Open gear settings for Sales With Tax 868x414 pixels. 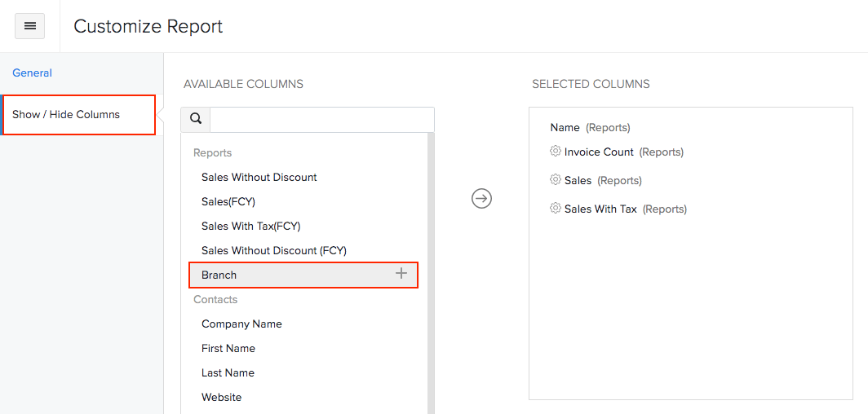tap(556, 209)
